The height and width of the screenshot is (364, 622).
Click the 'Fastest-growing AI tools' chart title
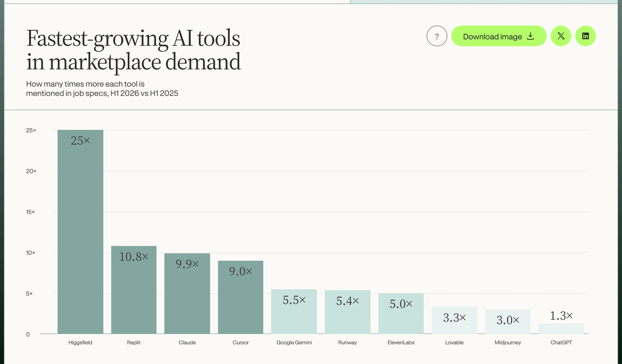point(133,50)
